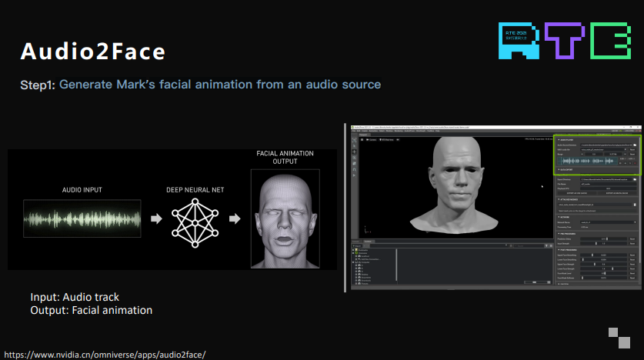The width and height of the screenshot is (644, 360).
Task: Toggle the viewport eye visibility menu
Action: (398, 139)
